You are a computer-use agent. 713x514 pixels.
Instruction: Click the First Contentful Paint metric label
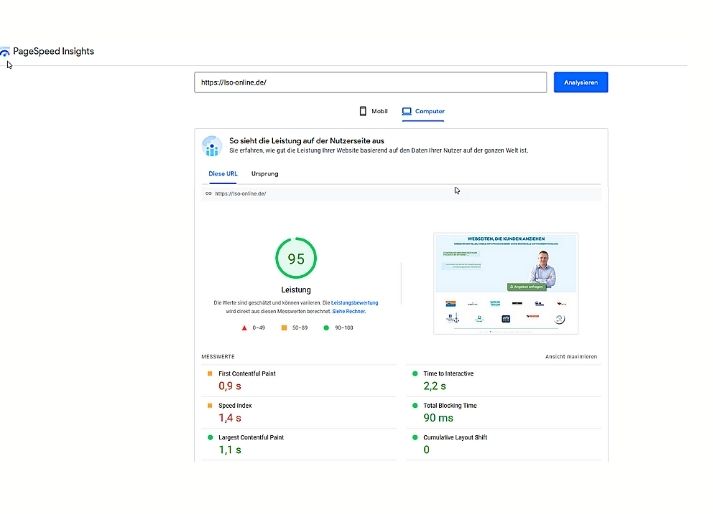click(247, 373)
